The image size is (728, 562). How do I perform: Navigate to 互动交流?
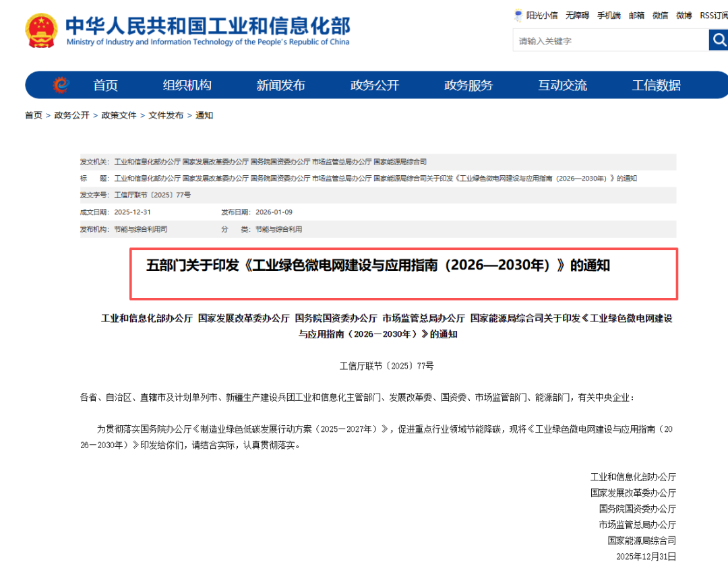[562, 86]
